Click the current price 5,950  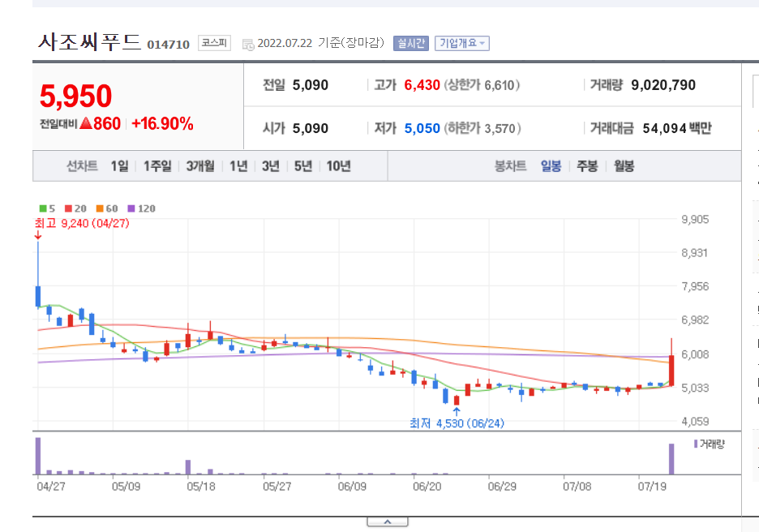tap(75, 97)
